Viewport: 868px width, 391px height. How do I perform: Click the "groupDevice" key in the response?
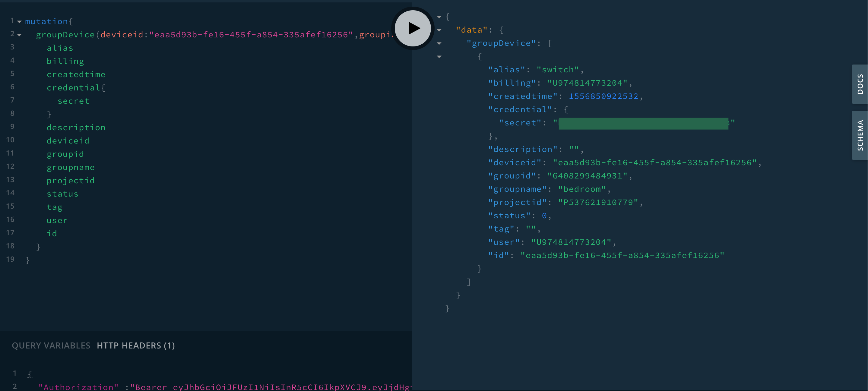point(501,43)
